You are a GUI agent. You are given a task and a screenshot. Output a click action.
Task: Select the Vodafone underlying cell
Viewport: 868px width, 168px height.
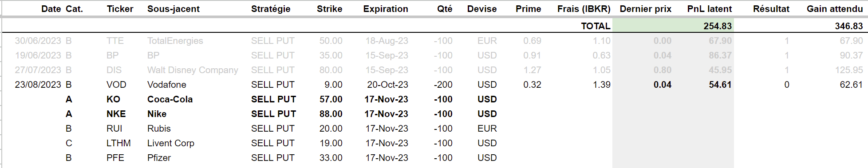[x=167, y=85]
